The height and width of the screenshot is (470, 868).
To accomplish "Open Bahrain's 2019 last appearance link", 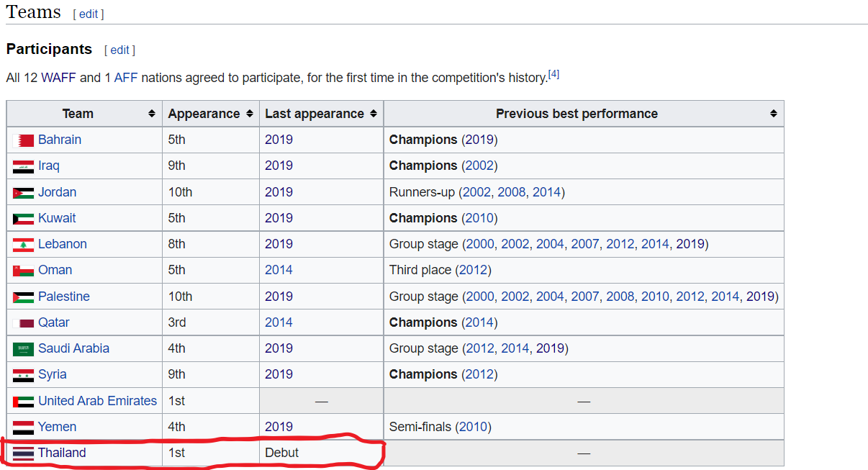I will pos(279,140).
